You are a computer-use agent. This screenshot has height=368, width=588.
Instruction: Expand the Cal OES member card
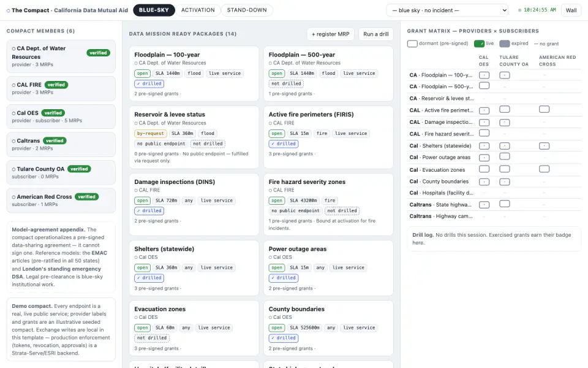tap(61, 117)
